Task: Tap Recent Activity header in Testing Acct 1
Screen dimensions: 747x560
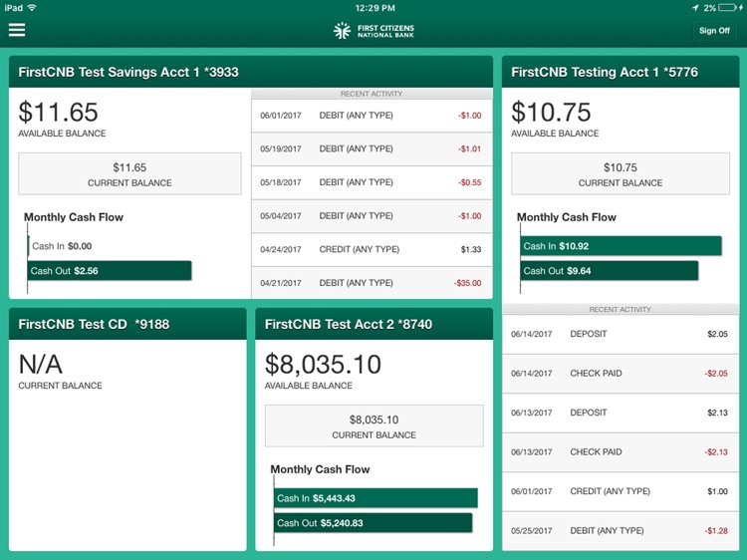Action: click(x=621, y=309)
